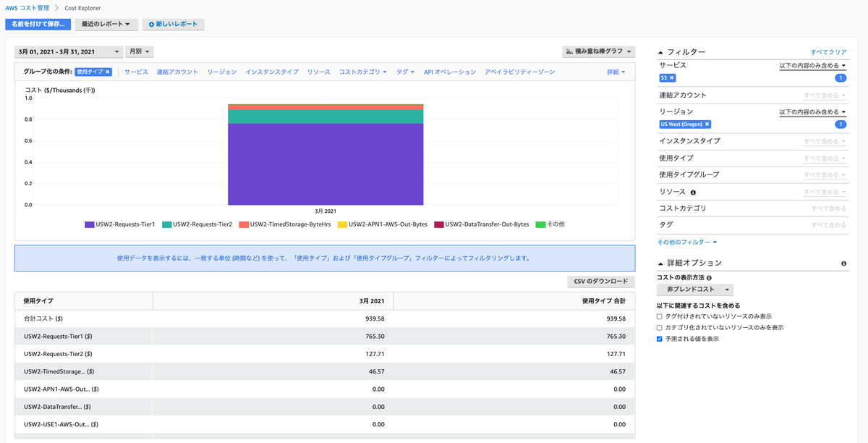The width and height of the screenshot is (868, 443).
Task: Group by API オペレーション
Action: 450,72
